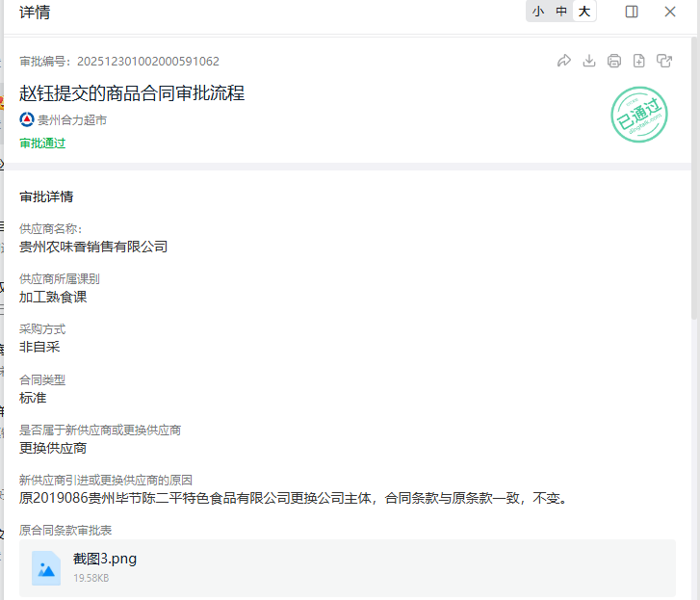Set font size to 中 (medium)
This screenshot has width=700, height=600.
point(561,12)
